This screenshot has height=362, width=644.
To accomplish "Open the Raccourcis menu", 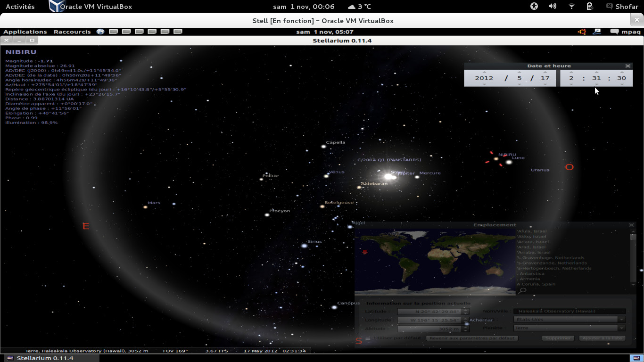I will coord(72,32).
